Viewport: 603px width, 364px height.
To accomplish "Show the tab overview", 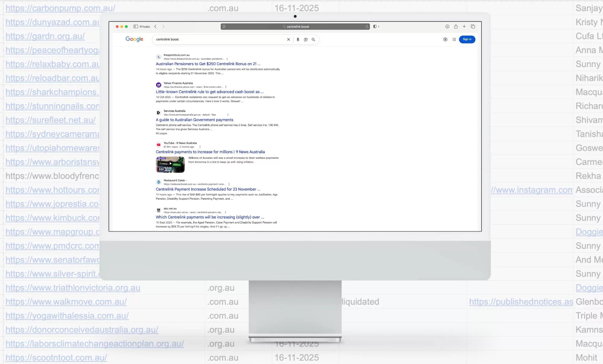I will pyautogui.click(x=473, y=27).
